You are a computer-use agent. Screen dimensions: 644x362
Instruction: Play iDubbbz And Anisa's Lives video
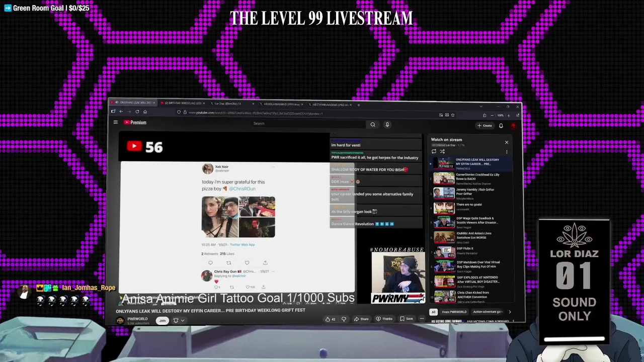pos(471,237)
